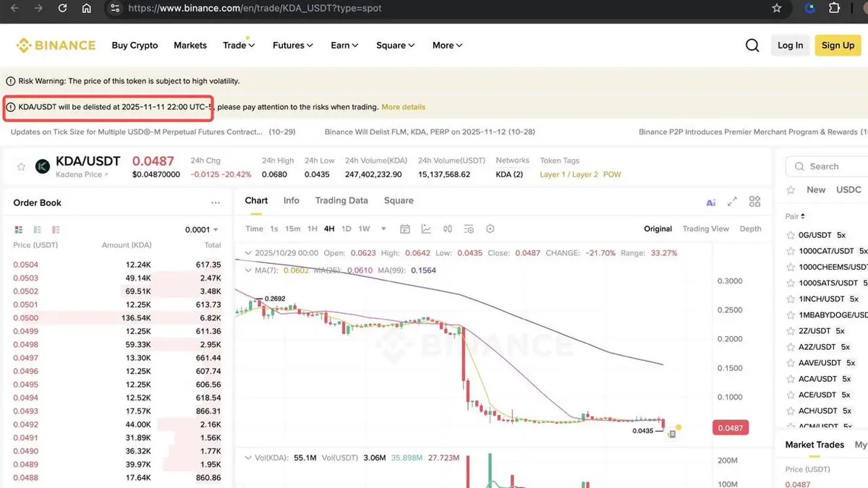
Task: Open chart settings hexagon icon
Action: tap(490, 229)
